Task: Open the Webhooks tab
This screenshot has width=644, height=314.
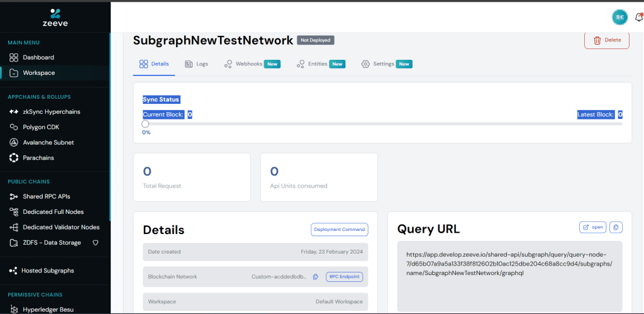Action: [252, 64]
